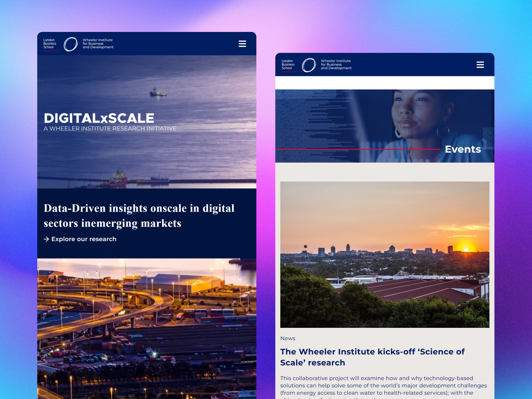
Task: Follow the Explore our research link
Action: point(83,239)
